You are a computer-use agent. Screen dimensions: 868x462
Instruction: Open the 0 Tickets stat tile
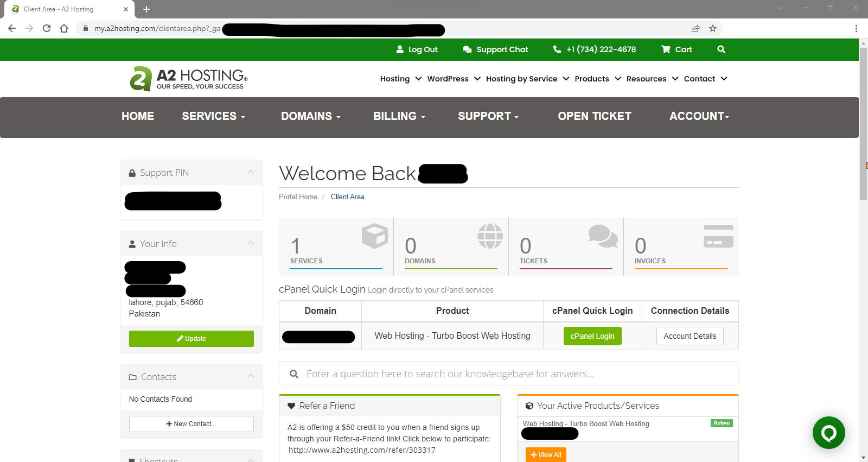566,246
